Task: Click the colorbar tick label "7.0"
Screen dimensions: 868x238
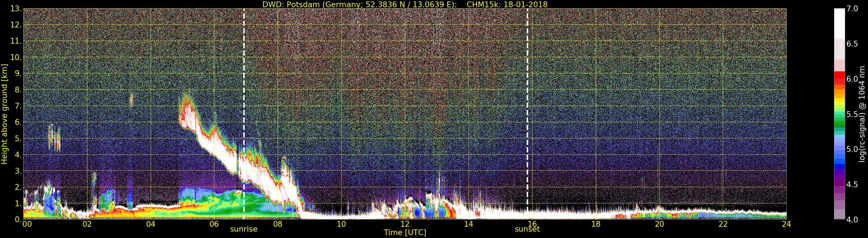Action: pos(852,9)
